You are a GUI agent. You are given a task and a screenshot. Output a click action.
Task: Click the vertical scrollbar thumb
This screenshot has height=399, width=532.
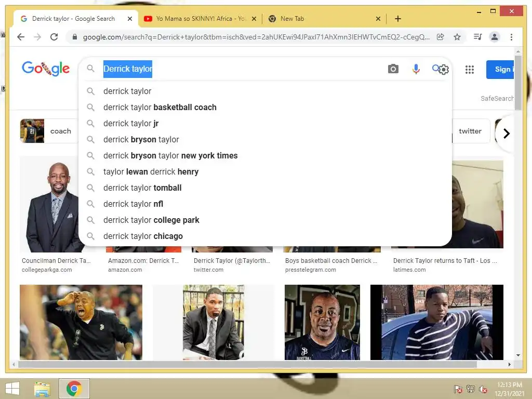tap(518, 83)
